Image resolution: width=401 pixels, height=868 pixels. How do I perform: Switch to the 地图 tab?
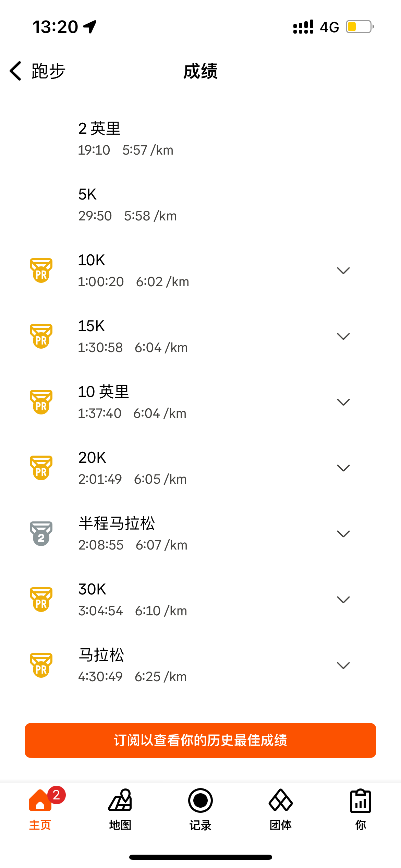point(120,809)
